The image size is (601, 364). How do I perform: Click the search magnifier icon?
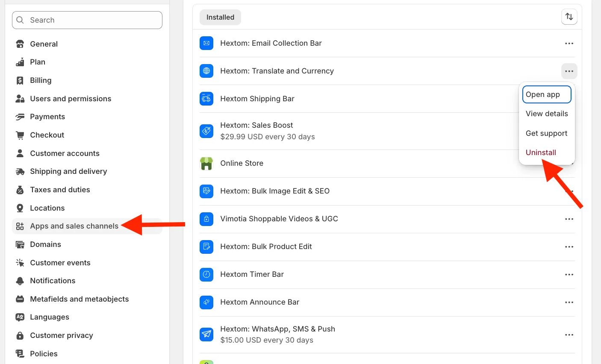(x=20, y=20)
